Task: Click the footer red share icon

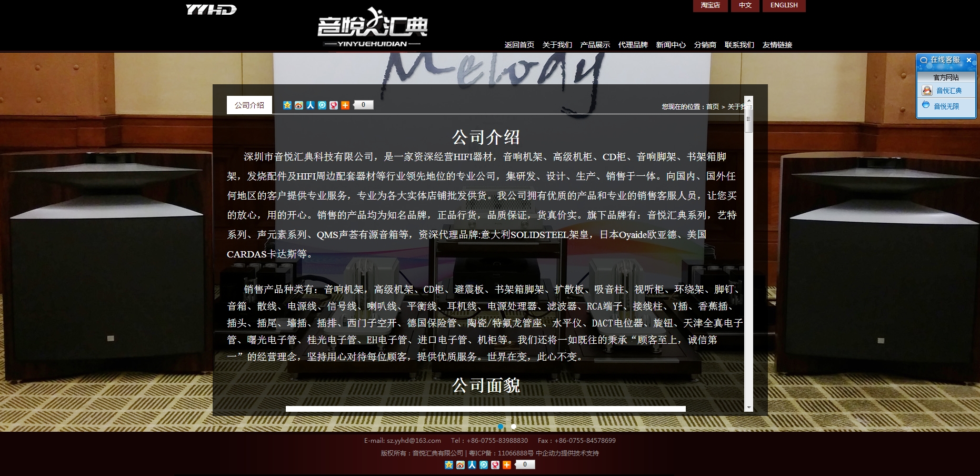Action: coord(495,465)
